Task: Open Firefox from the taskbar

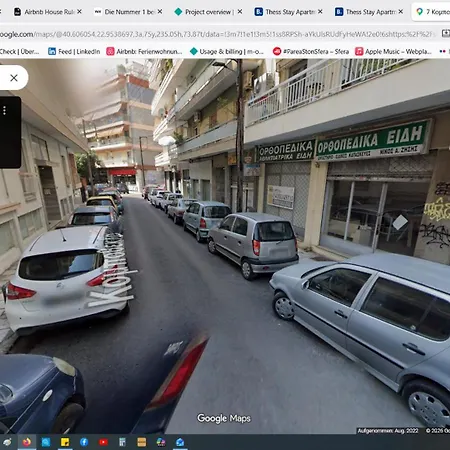Action: pos(27,442)
